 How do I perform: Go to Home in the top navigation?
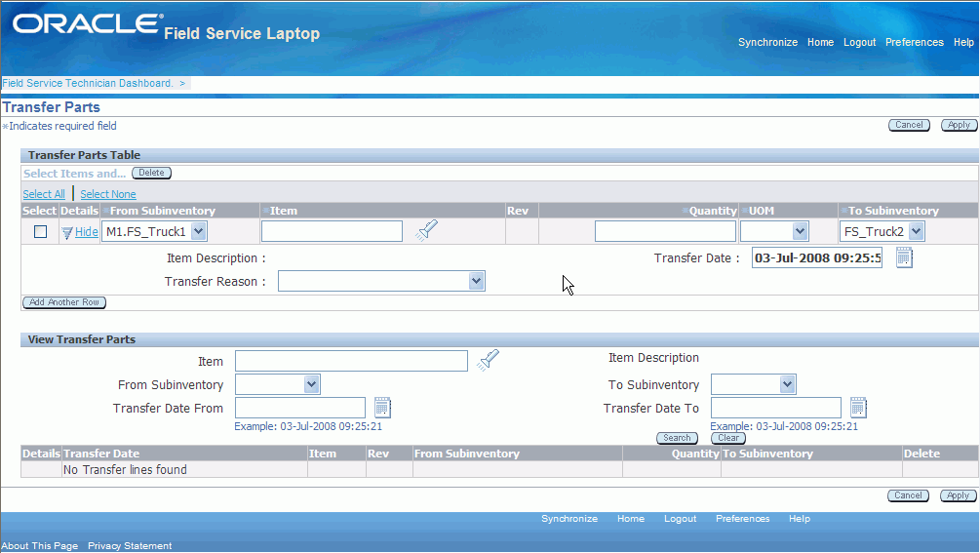[820, 42]
